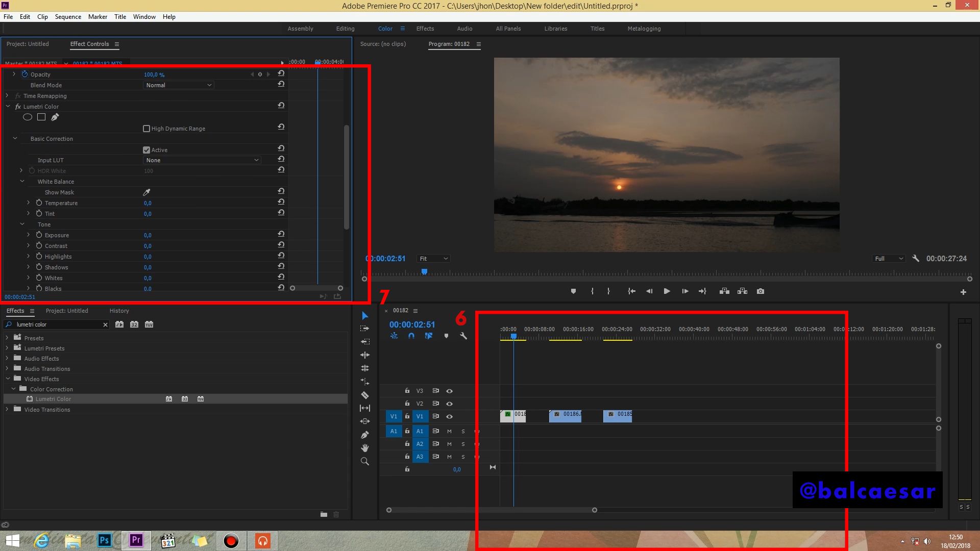Open Input LUT dropdown
The image size is (980, 551).
click(x=202, y=160)
